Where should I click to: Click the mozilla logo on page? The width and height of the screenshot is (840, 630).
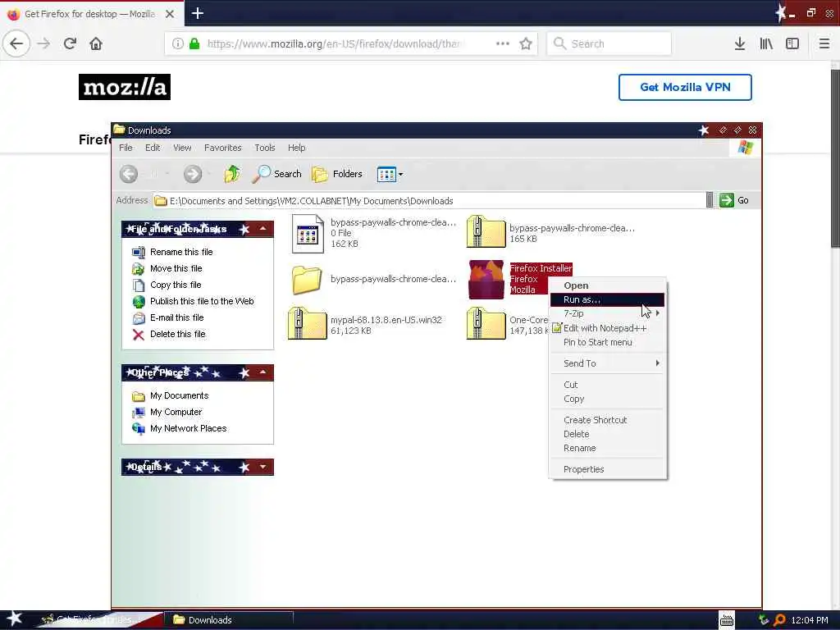(x=125, y=87)
